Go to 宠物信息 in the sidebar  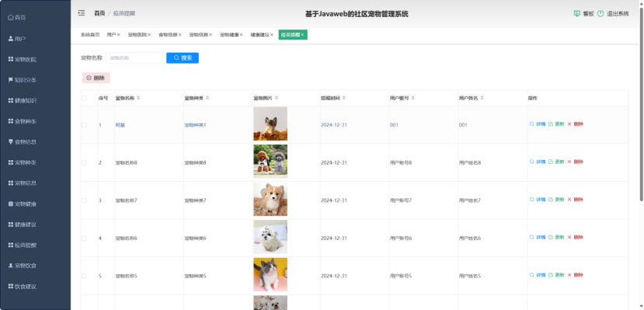pos(23,183)
